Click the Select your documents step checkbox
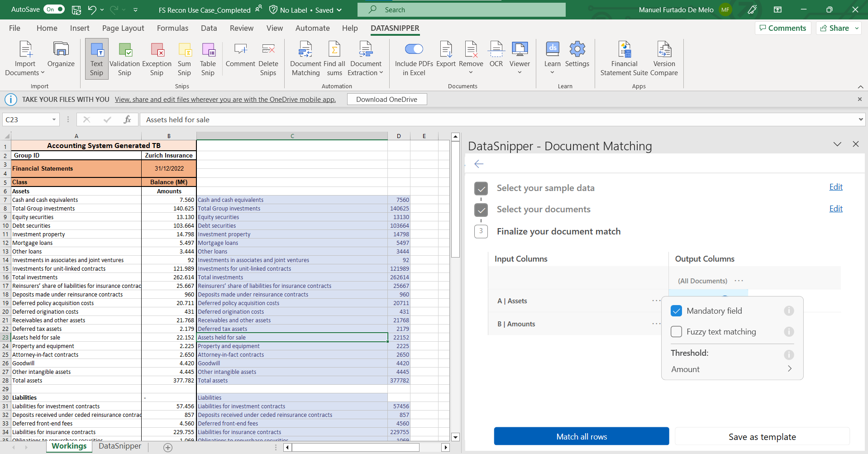Screen dimensions: 868x454 [481, 210]
